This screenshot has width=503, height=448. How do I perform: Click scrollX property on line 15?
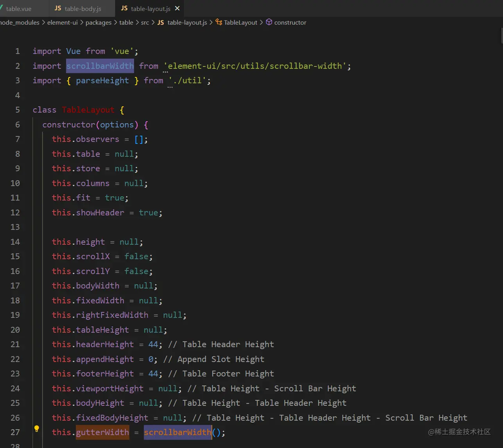pos(93,256)
